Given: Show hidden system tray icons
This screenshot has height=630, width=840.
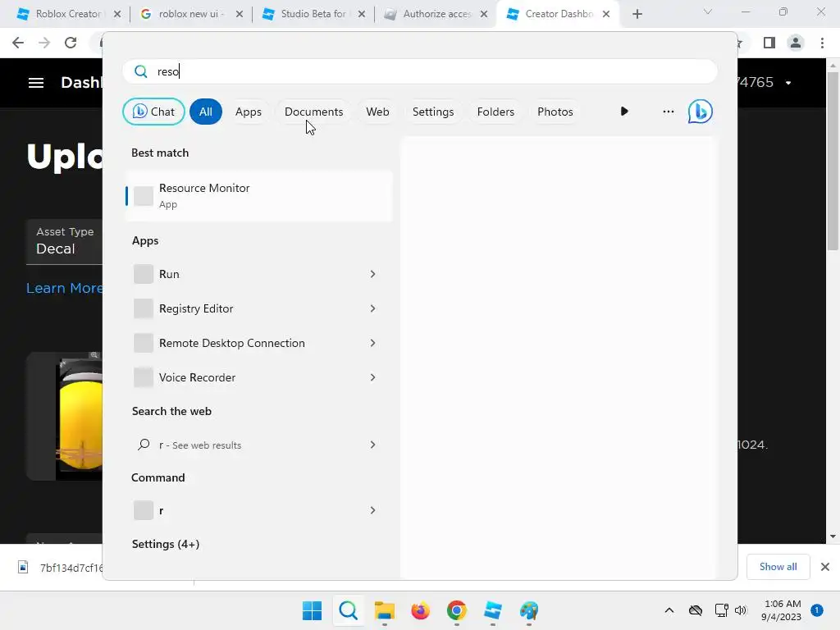Looking at the screenshot, I should [669, 610].
